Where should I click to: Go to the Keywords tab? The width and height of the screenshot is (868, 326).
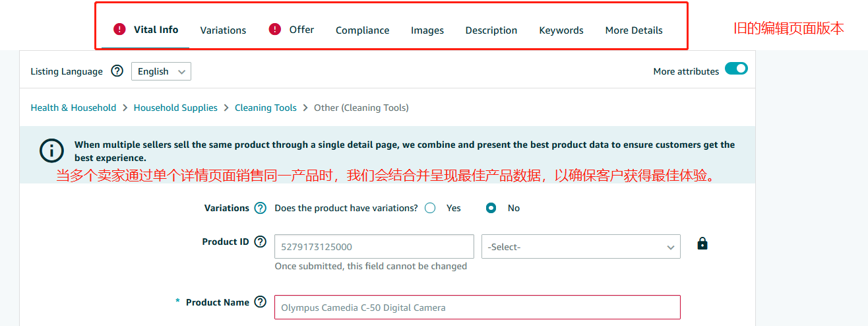[561, 30]
